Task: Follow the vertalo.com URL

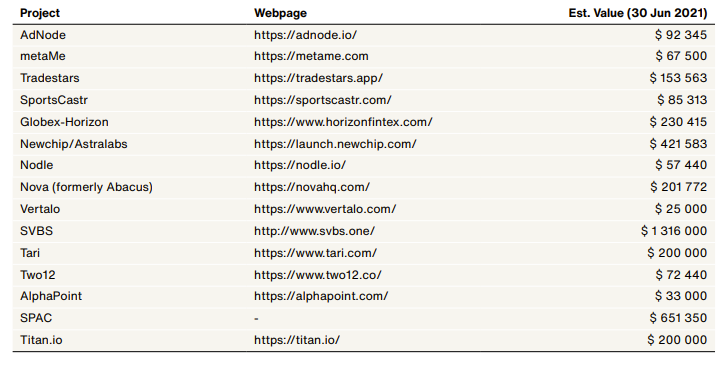Action: [x=325, y=209]
